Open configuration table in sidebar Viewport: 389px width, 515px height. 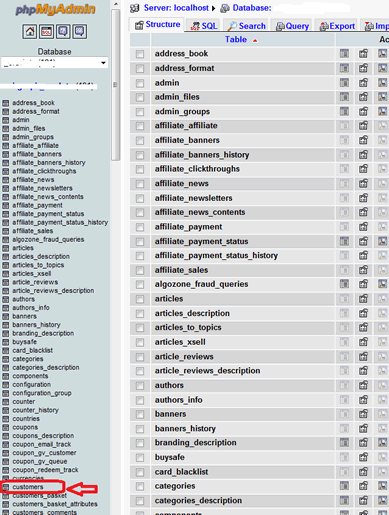pyautogui.click(x=32, y=384)
